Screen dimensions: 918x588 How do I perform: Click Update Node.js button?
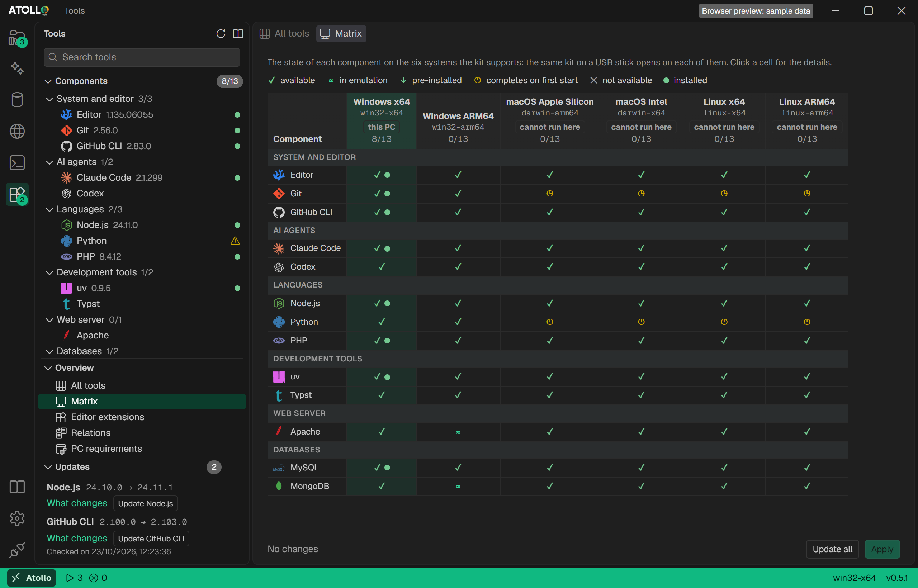point(146,503)
